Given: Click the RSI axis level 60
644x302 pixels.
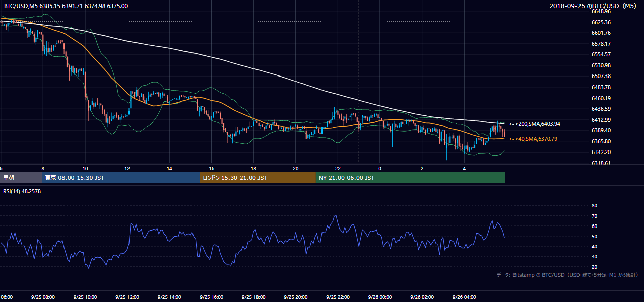Looking at the screenshot, I should 594,226.
